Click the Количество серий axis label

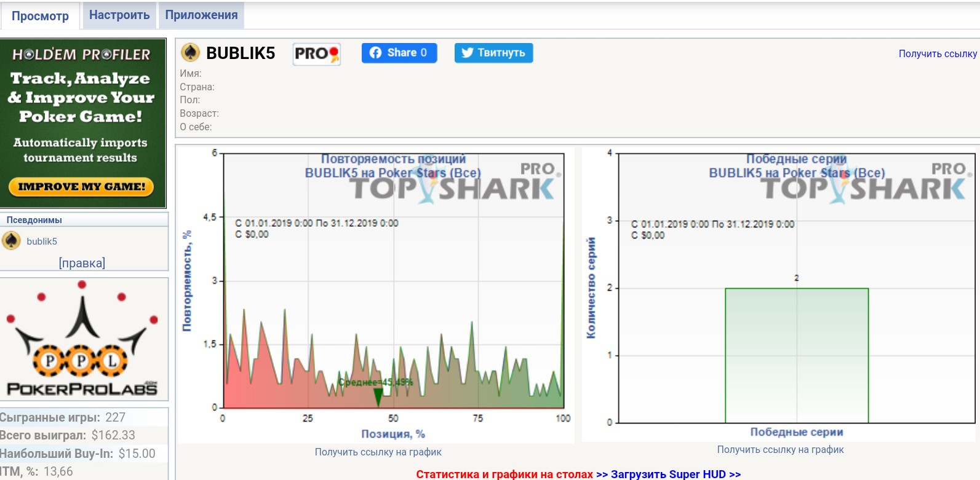[x=591, y=288]
